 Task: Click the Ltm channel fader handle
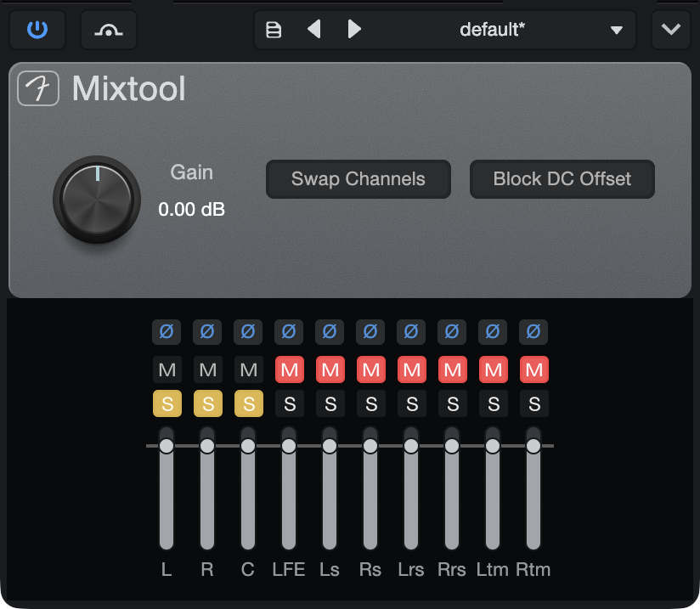click(493, 446)
